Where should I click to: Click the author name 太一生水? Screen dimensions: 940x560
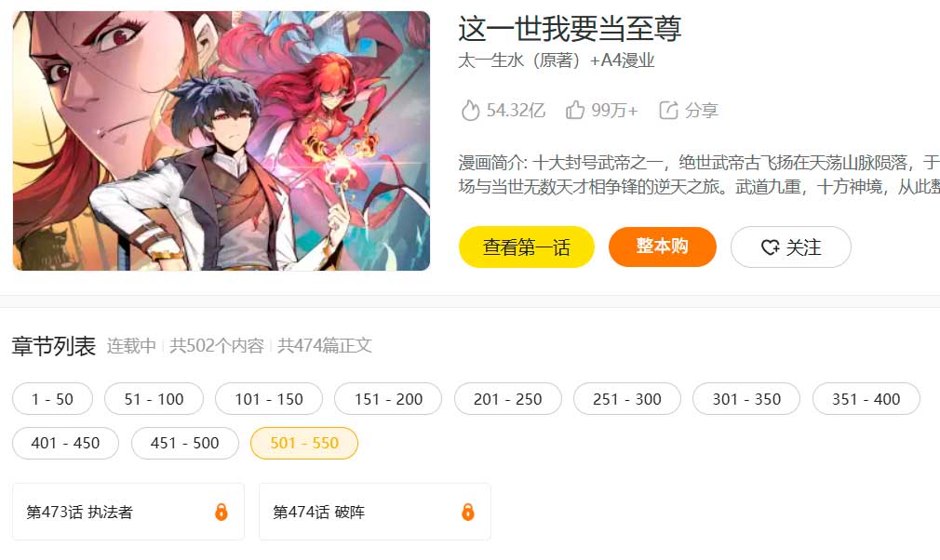point(491,60)
